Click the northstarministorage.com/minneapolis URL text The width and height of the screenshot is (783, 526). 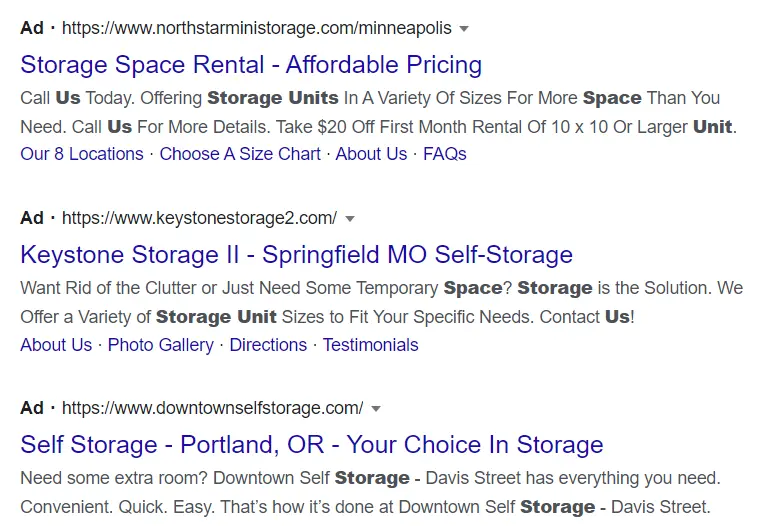click(257, 28)
